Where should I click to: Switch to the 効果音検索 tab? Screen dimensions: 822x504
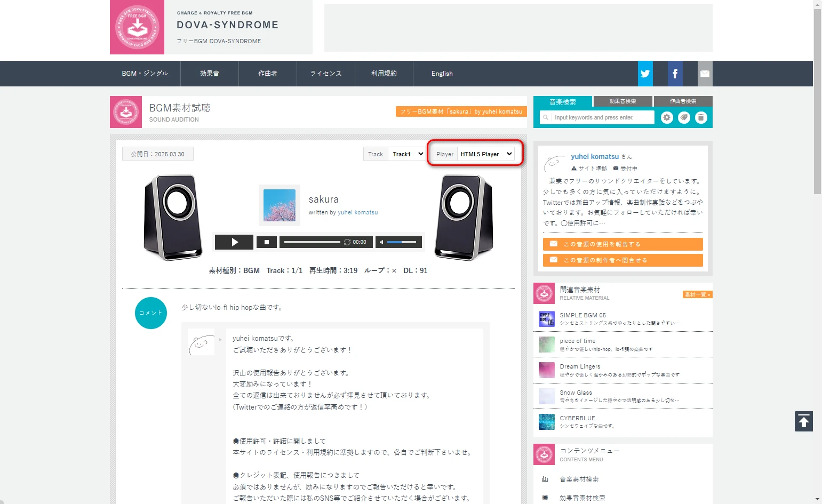[x=623, y=101]
